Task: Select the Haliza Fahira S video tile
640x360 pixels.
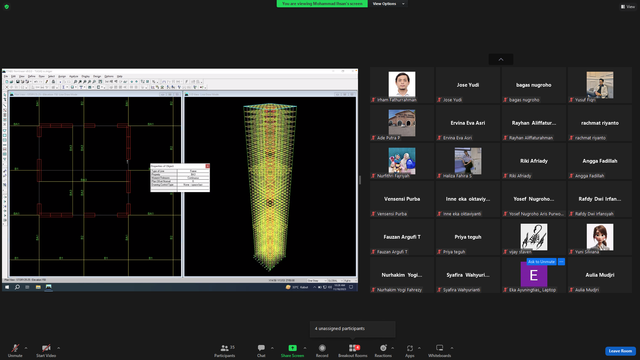Action: click(468, 161)
